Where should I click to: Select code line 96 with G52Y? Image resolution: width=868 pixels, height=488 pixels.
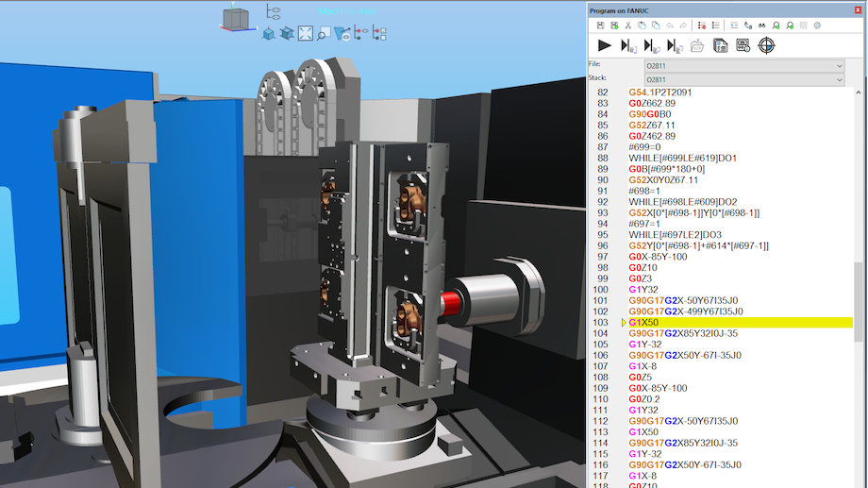click(x=698, y=245)
